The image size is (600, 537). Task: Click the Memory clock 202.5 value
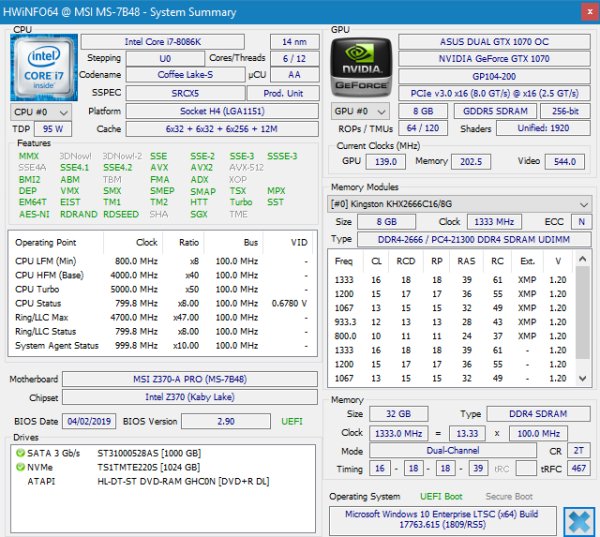pyautogui.click(x=471, y=162)
